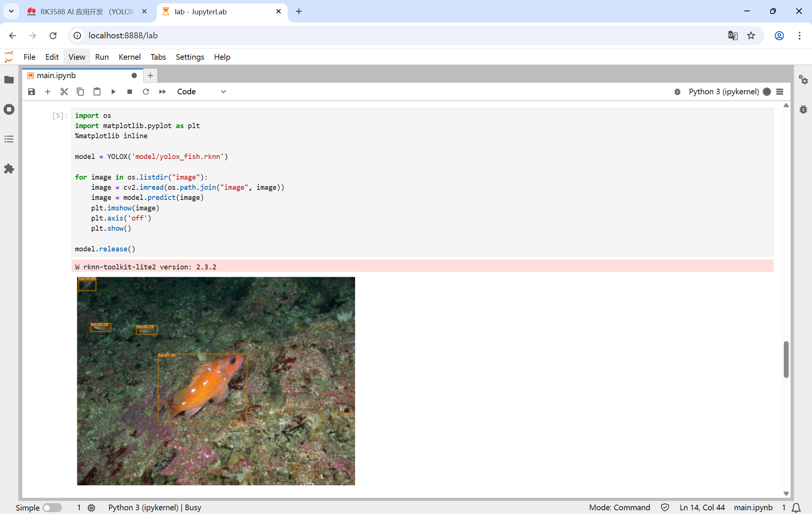812x514 pixels.
Task: Open the running terminals and kernels panel
Action: pos(9,109)
